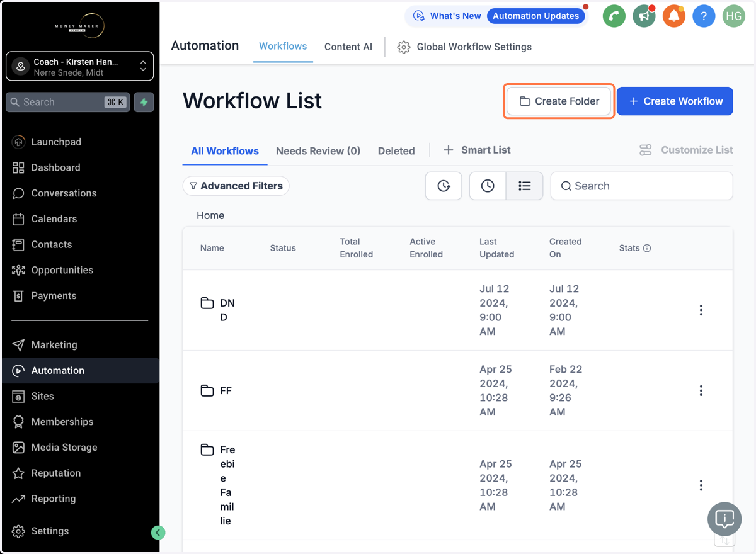Click the Create Folder button
Image resolution: width=756 pixels, height=554 pixels.
[x=559, y=101]
